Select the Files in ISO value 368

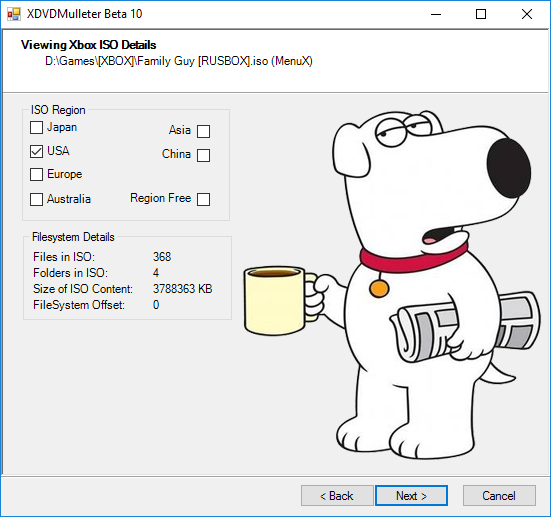[x=162, y=257]
